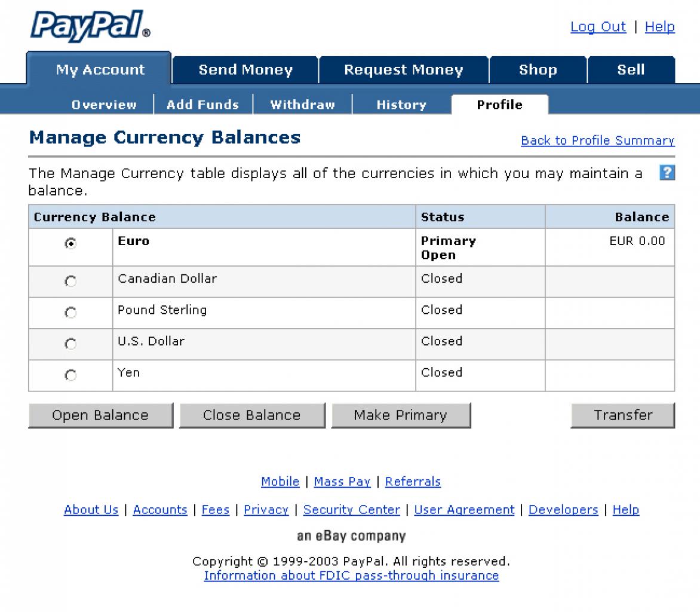Select the Canadian Dollar radio button
The image size is (700, 612).
70,281
